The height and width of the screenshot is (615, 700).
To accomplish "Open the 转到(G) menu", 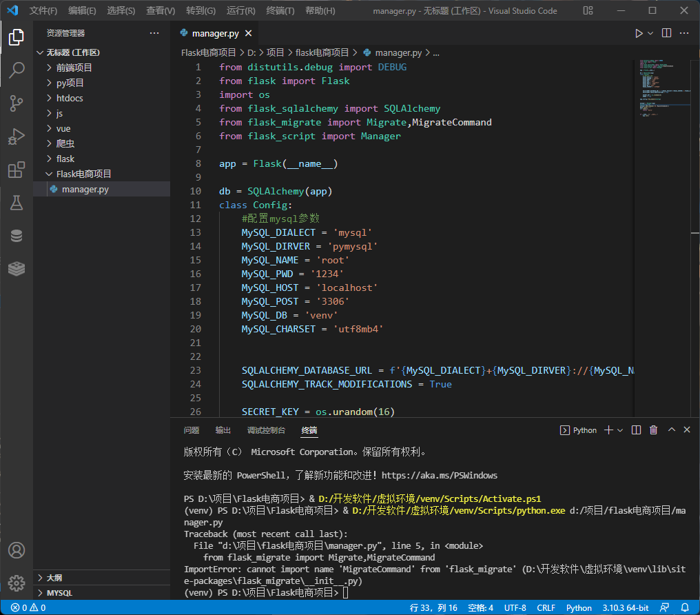I will pyautogui.click(x=201, y=11).
